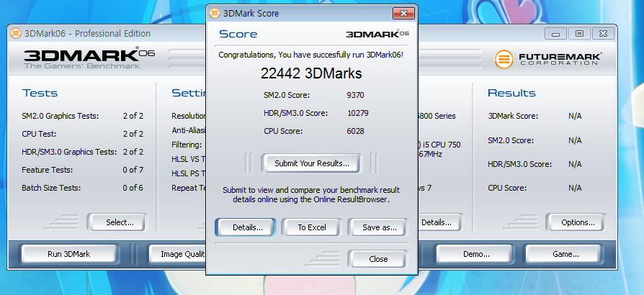Viewport: 644px width, 295px height.
Task: Click the CPU Score value 6028
Action: [x=355, y=131]
